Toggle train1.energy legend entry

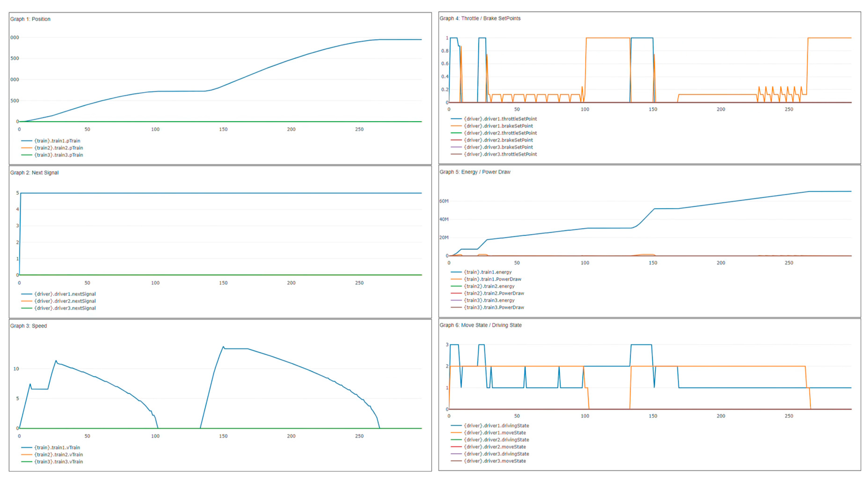[x=481, y=272]
